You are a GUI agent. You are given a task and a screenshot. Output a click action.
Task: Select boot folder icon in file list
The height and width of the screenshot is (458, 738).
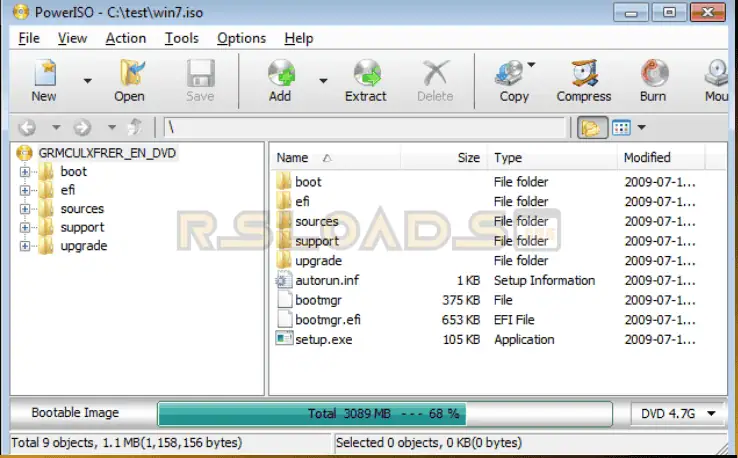[283, 181]
